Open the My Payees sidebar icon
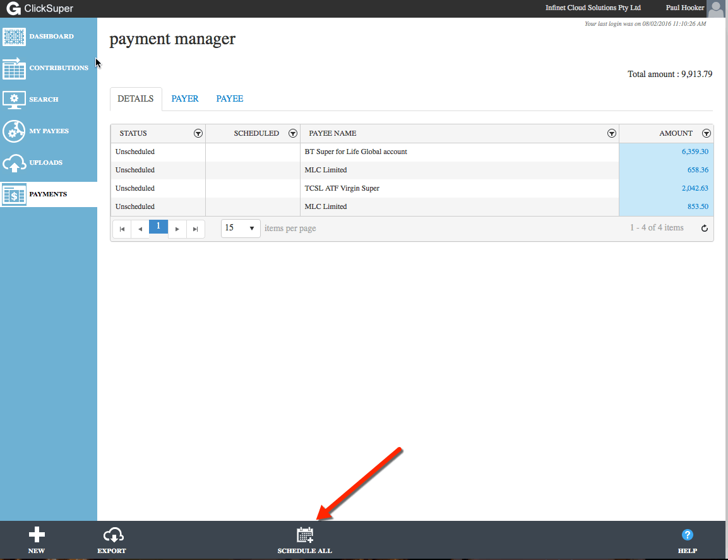This screenshot has height=560, width=728. tap(14, 131)
